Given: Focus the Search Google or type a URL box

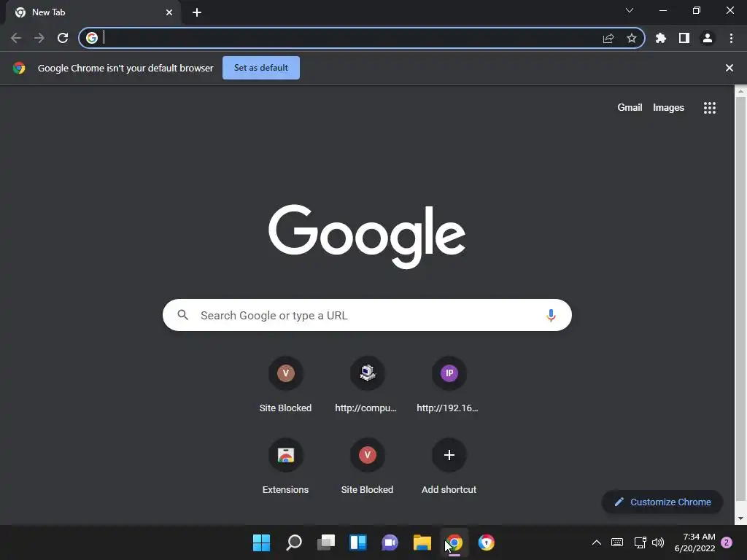Looking at the screenshot, I should (x=367, y=315).
